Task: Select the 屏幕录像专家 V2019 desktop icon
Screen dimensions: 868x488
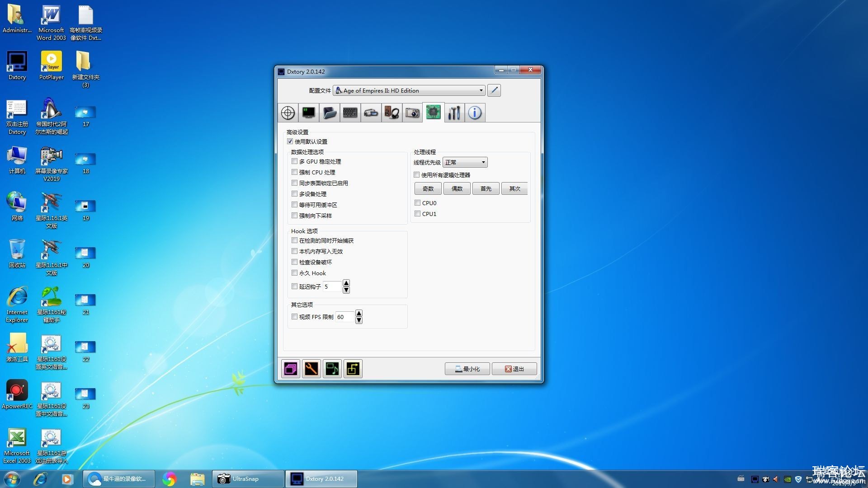Action: (52, 164)
